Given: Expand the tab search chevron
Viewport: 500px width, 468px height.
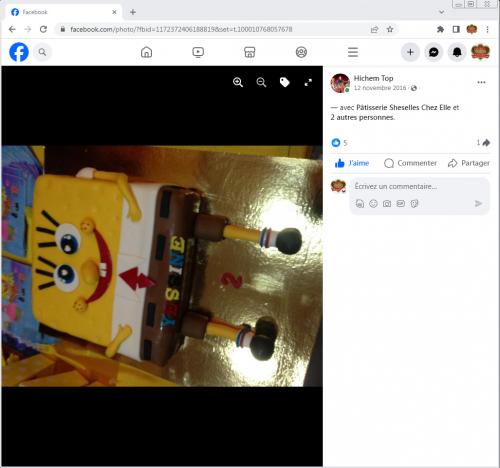Looking at the screenshot, I should pos(442,12).
